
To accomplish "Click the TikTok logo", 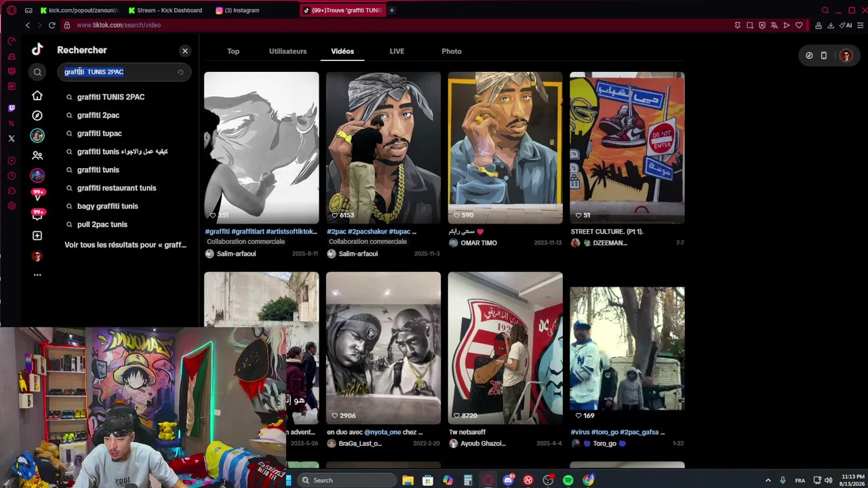I will pyautogui.click(x=37, y=49).
